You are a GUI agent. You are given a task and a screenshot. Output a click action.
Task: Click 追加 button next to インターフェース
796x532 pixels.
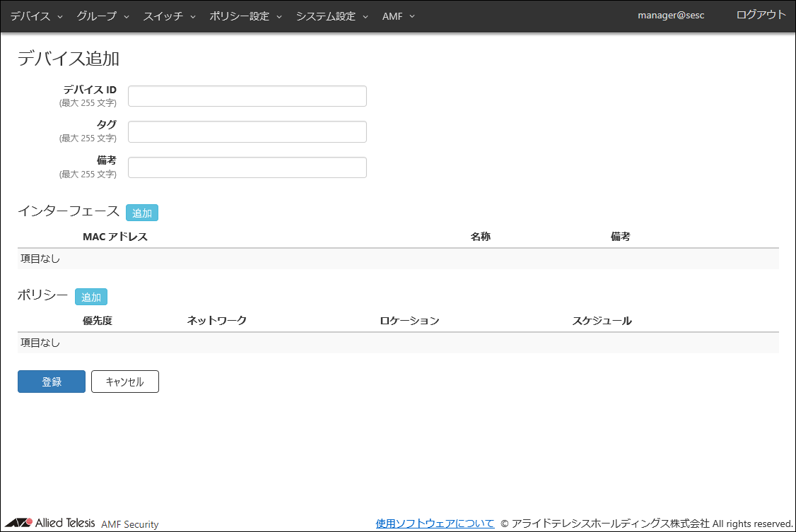click(x=142, y=213)
